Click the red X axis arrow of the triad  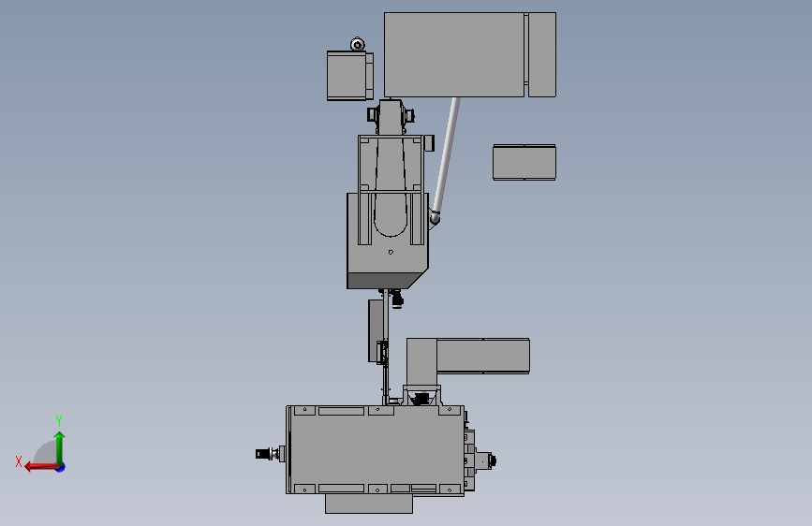pos(40,467)
